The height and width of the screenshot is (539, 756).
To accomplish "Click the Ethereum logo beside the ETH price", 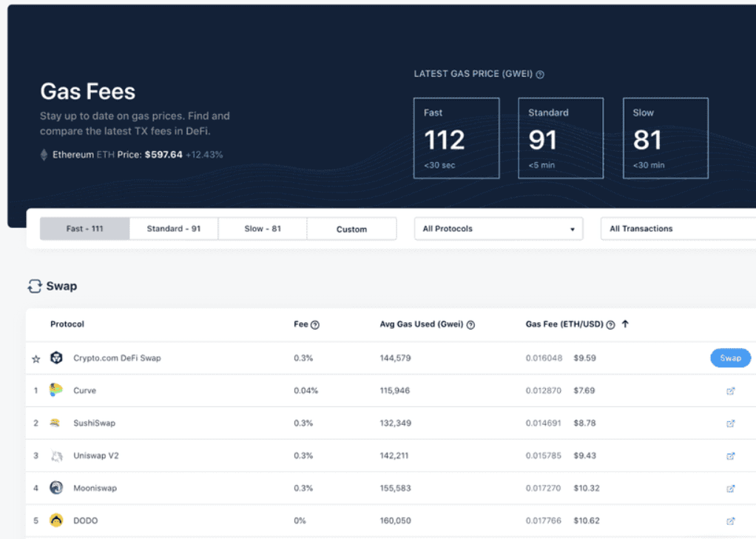I will click(x=44, y=155).
